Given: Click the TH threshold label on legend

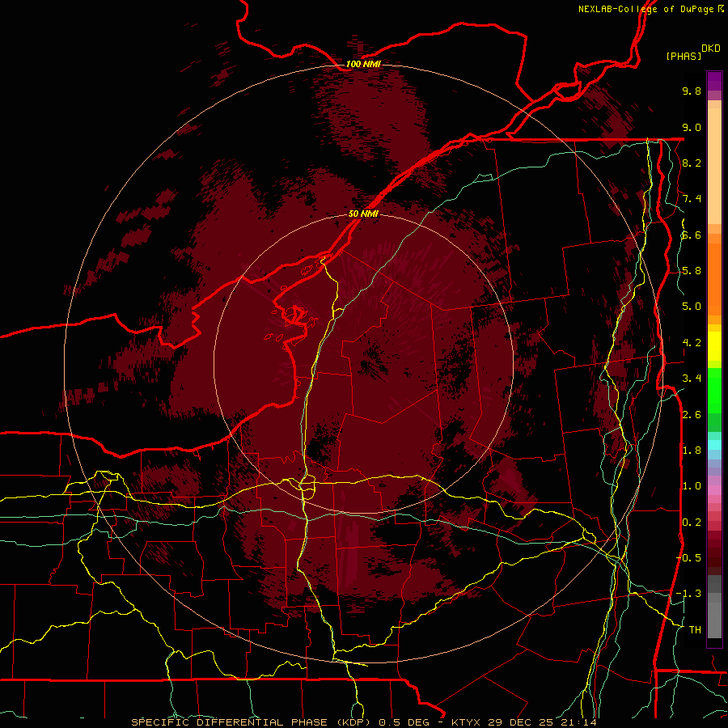Looking at the screenshot, I should pos(695,630).
